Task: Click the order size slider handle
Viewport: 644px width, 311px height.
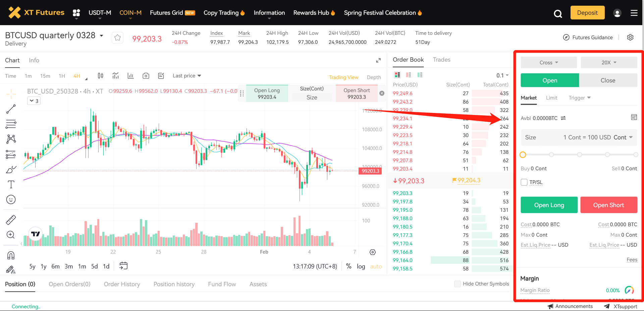Action: [523, 154]
